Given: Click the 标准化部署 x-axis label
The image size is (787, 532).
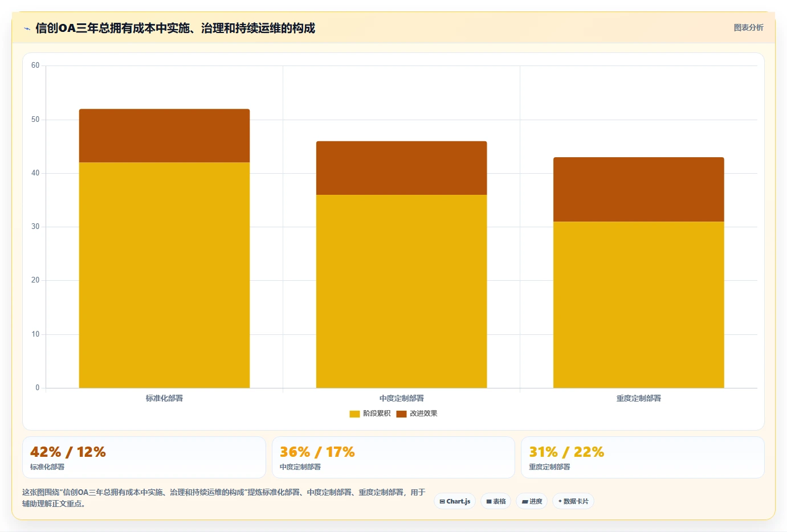Looking at the screenshot, I should click(164, 398).
